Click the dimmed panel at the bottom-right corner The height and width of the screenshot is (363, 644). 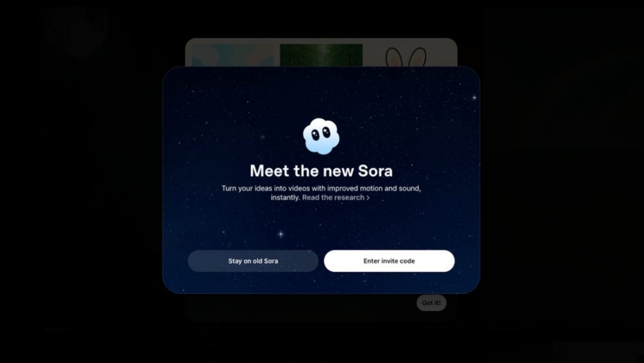pos(598,352)
